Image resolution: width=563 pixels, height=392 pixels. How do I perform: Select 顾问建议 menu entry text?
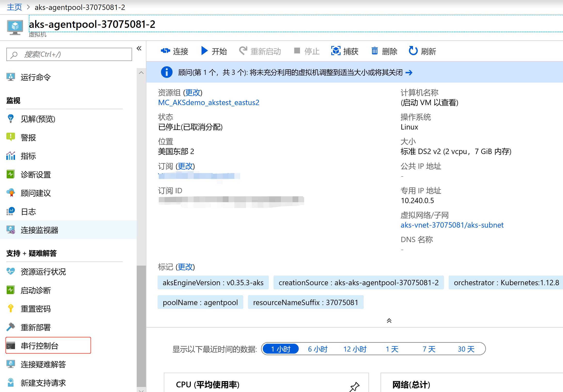(x=36, y=193)
